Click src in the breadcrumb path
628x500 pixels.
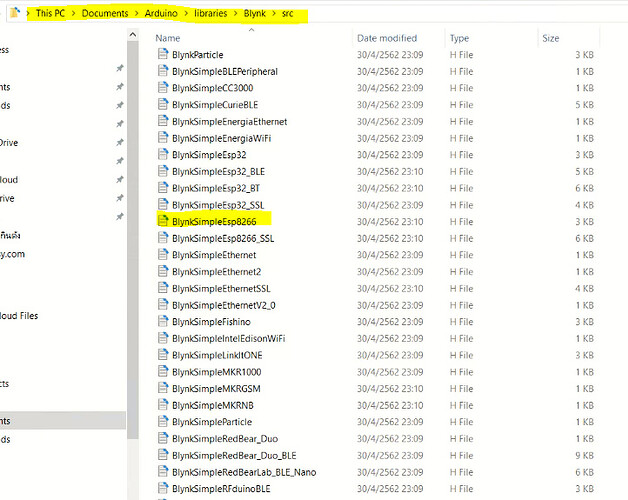tap(288, 13)
